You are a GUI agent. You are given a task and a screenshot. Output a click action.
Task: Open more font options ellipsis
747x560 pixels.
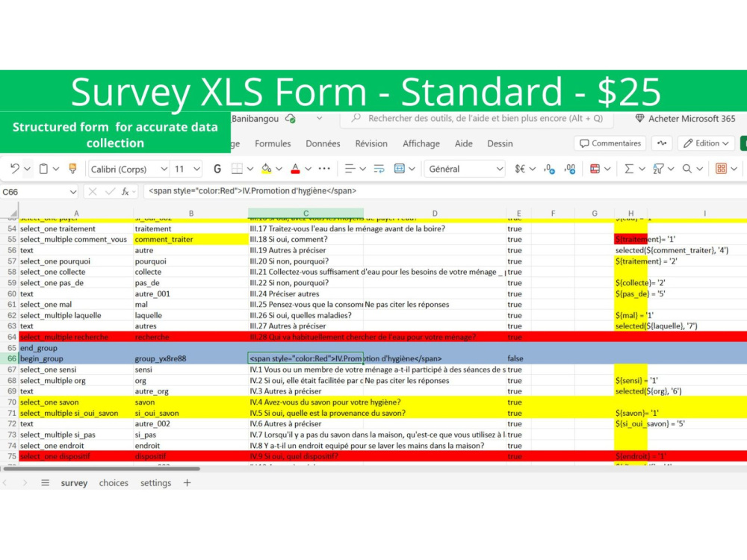pos(324,169)
